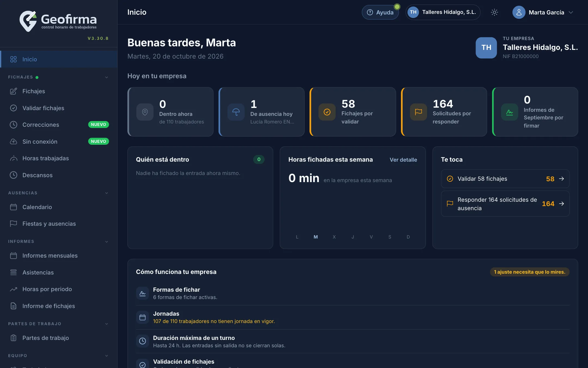Click Horas por periodo trend icon
Screen dimensions: 588x368
[13, 289]
